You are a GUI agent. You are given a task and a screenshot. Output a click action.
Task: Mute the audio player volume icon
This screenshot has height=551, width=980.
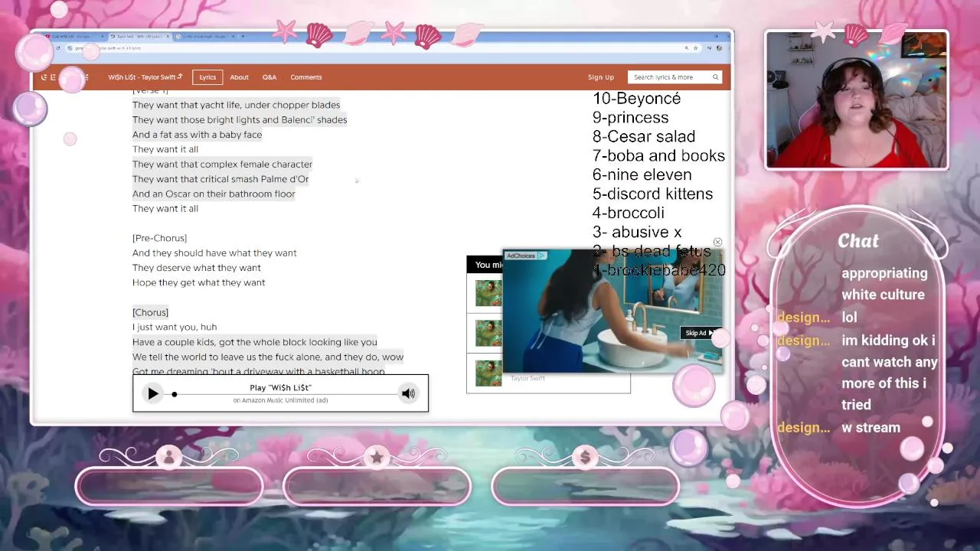pos(408,394)
